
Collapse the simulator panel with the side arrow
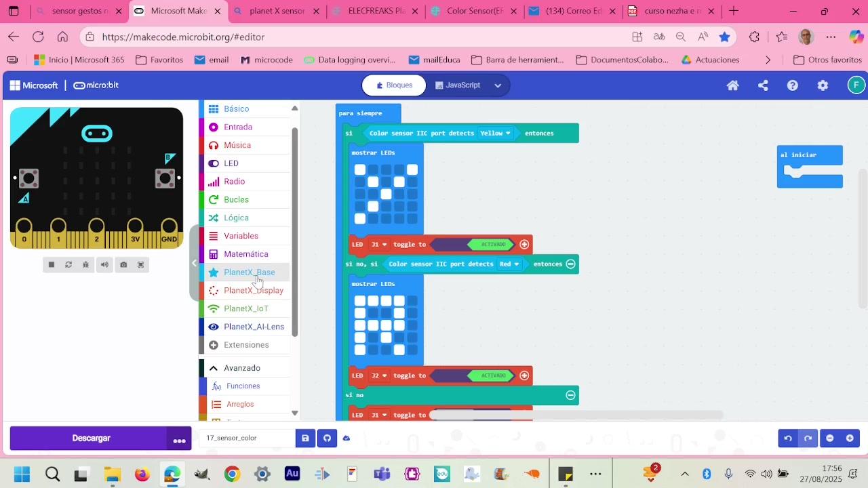pyautogui.click(x=194, y=263)
